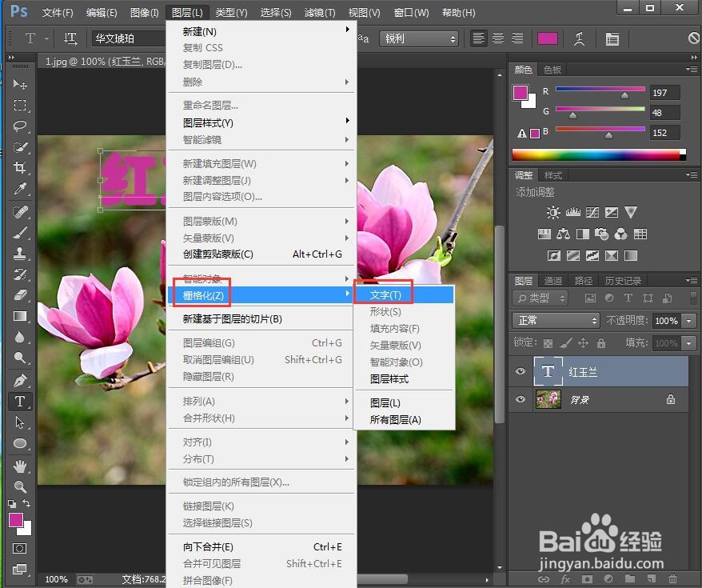Hide the 背景 layer

tap(521, 399)
